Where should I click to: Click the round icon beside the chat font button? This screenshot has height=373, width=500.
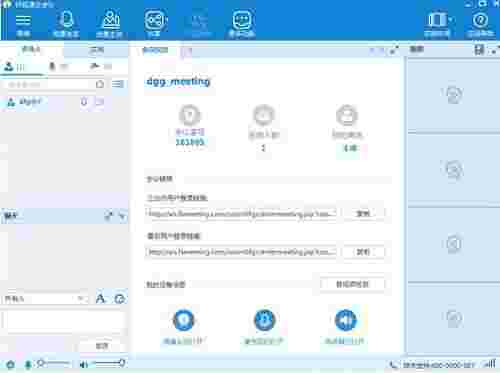(x=120, y=298)
